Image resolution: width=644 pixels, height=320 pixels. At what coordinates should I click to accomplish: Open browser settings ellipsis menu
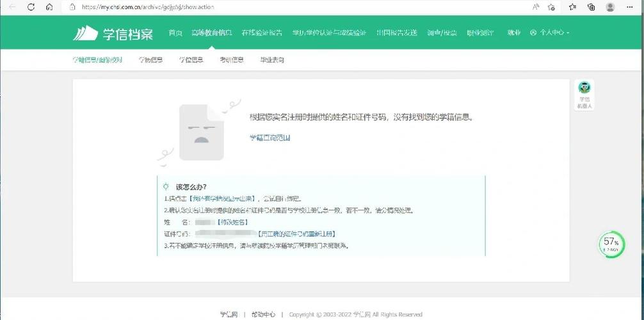tap(630, 7)
